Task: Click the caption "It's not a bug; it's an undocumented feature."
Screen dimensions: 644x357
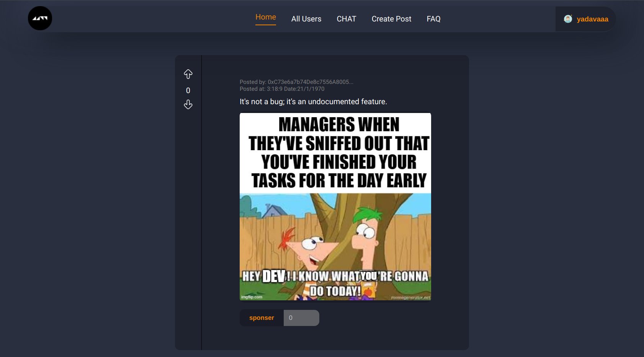Action: [x=313, y=102]
